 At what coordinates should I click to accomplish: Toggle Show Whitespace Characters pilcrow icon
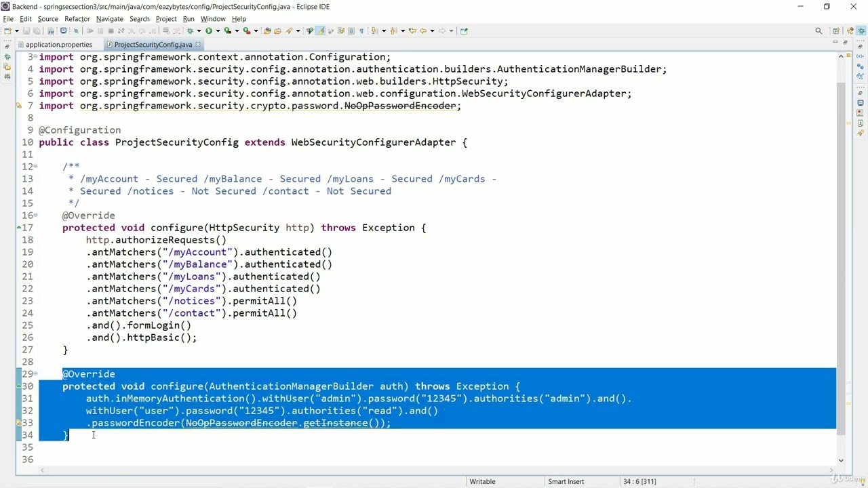[x=361, y=30]
